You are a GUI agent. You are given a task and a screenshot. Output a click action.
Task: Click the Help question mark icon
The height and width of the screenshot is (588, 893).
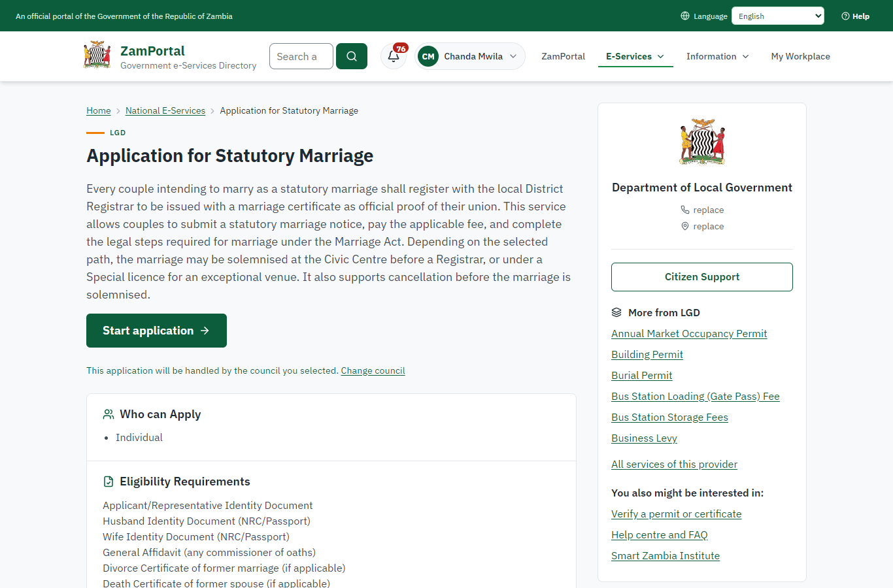[845, 16]
